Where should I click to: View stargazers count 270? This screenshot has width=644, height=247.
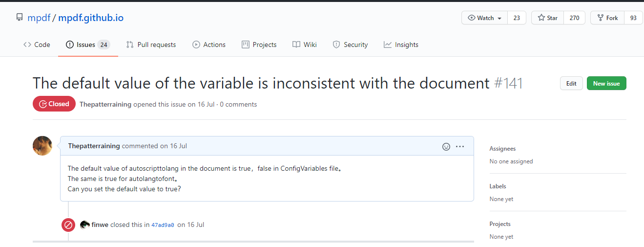[x=574, y=18]
